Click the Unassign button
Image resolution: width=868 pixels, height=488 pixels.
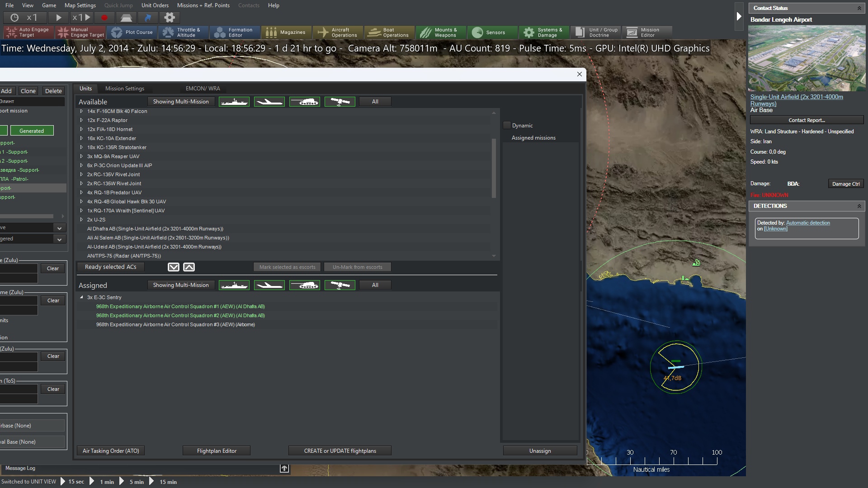540,451
